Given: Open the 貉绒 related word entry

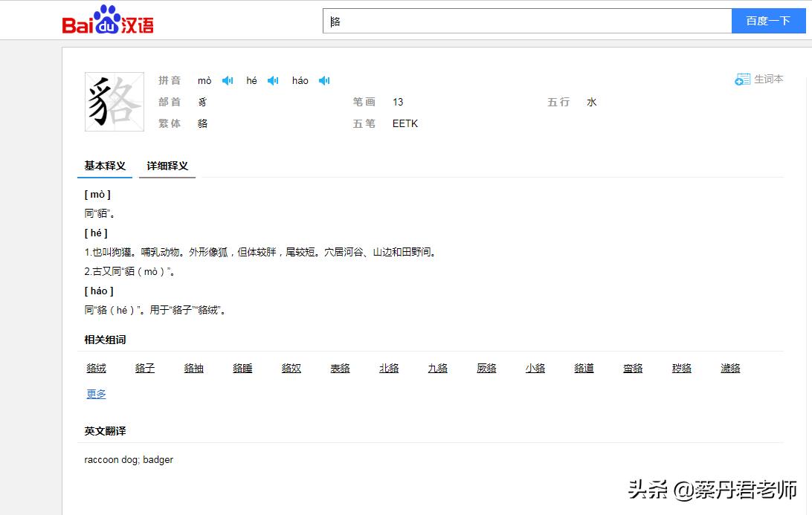Looking at the screenshot, I should click(96, 367).
